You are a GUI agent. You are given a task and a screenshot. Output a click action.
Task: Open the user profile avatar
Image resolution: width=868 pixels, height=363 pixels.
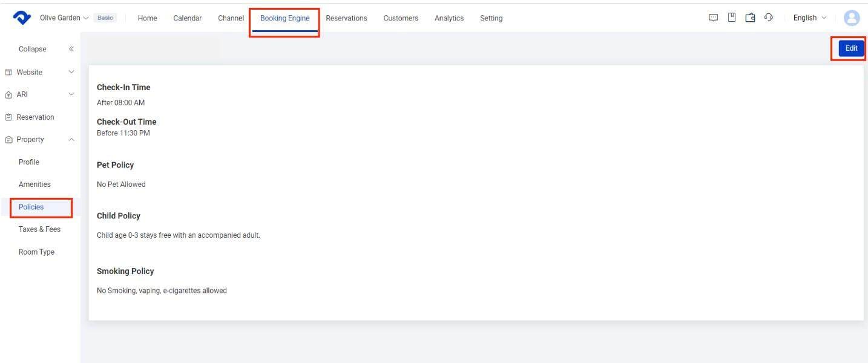(x=852, y=18)
